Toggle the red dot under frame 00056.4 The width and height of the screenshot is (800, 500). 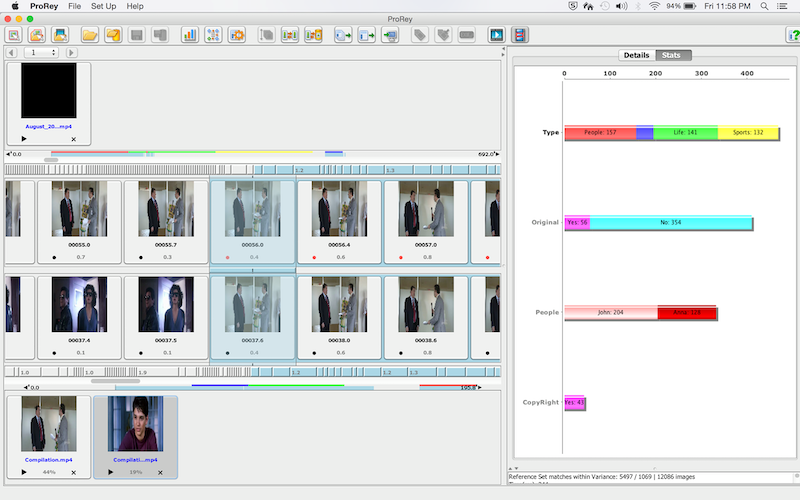[314, 257]
